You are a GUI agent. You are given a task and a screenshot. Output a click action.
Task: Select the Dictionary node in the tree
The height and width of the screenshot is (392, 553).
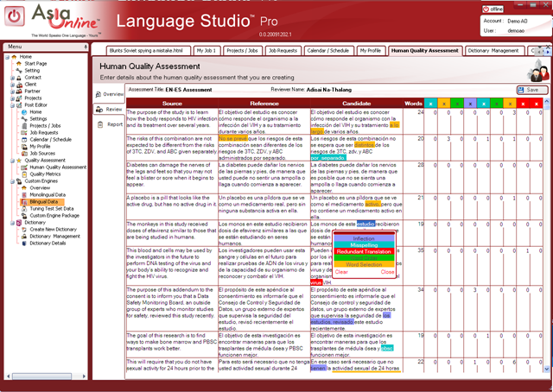click(35, 223)
